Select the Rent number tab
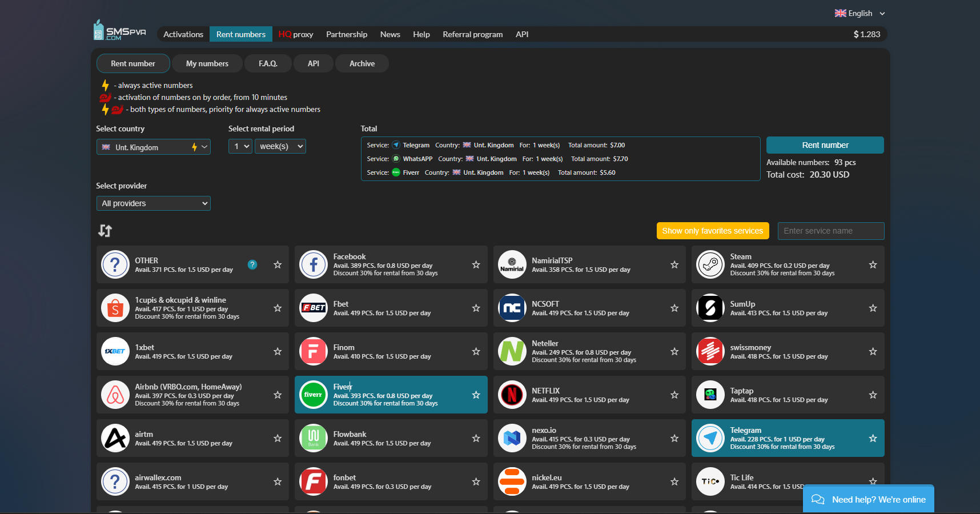 coord(133,63)
